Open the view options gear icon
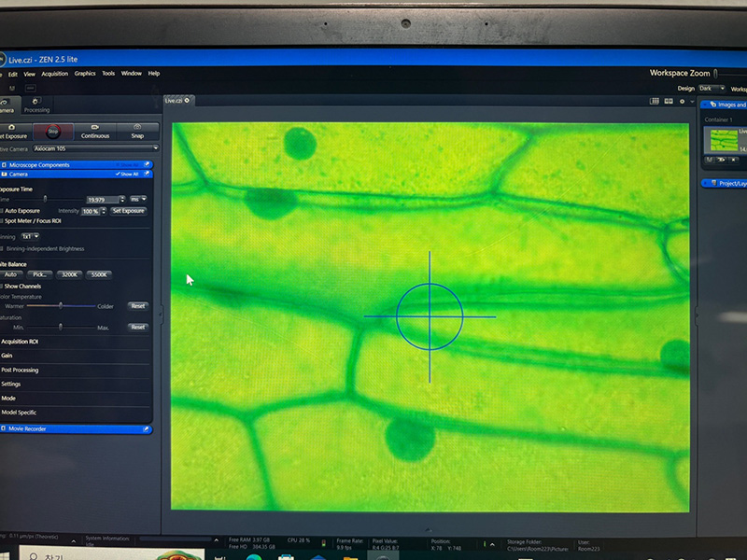Screen dimensions: 747x560 tap(681, 101)
